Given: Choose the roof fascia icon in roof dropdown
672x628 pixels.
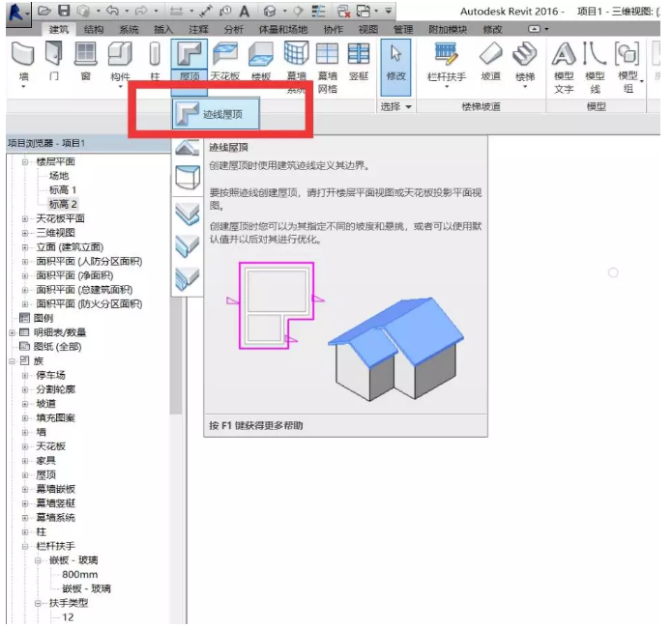Looking at the screenshot, I should tap(188, 245).
